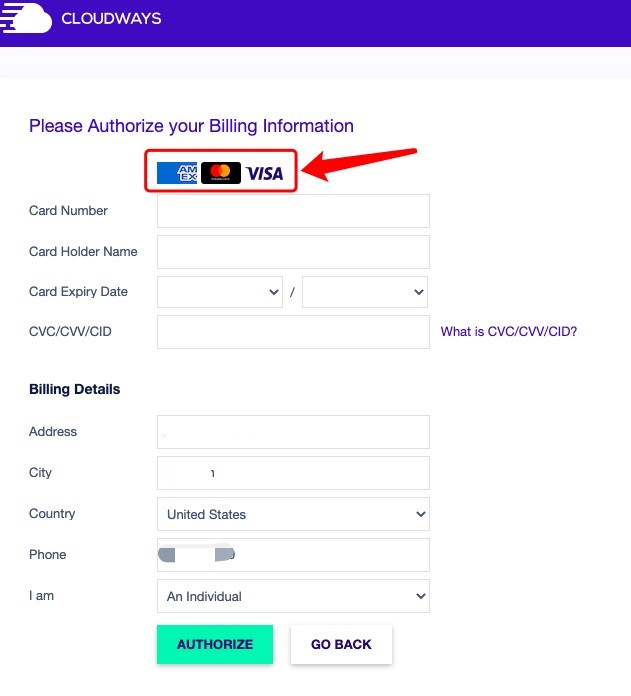Select the Visa card icon
Image resolution: width=631 pixels, height=696 pixels.
(x=265, y=173)
